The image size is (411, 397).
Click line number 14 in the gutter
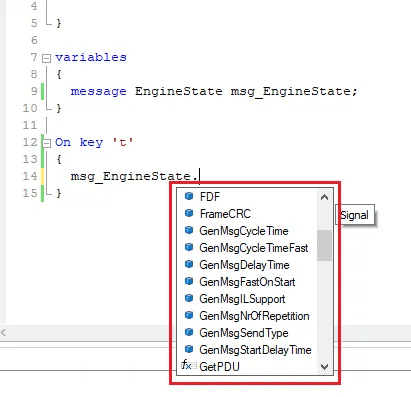pos(30,176)
